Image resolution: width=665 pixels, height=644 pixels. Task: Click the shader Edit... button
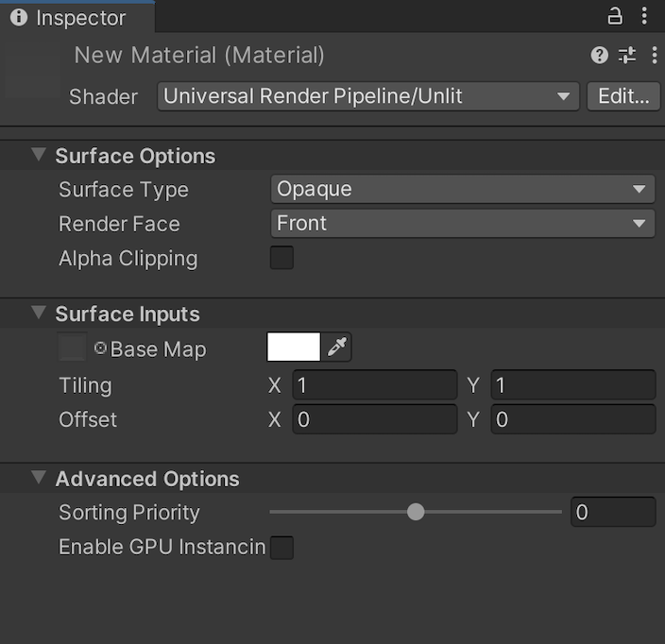622,95
